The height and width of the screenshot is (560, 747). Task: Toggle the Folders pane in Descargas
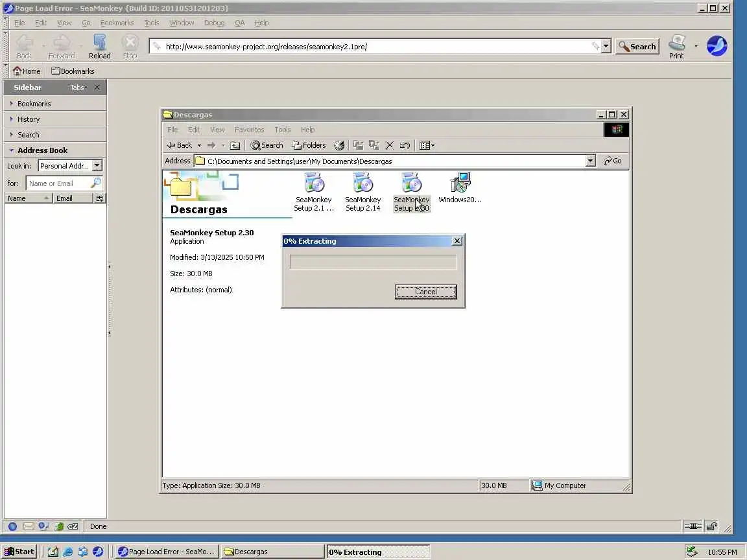tap(309, 145)
